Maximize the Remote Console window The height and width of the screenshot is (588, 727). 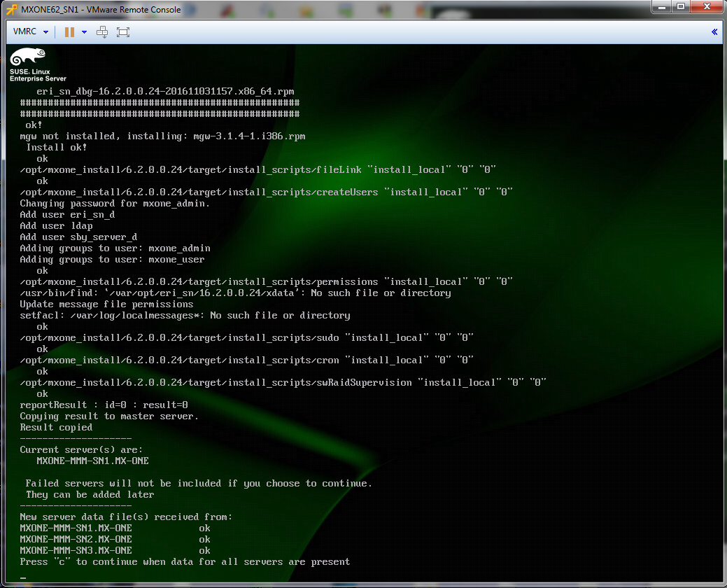click(x=680, y=7)
